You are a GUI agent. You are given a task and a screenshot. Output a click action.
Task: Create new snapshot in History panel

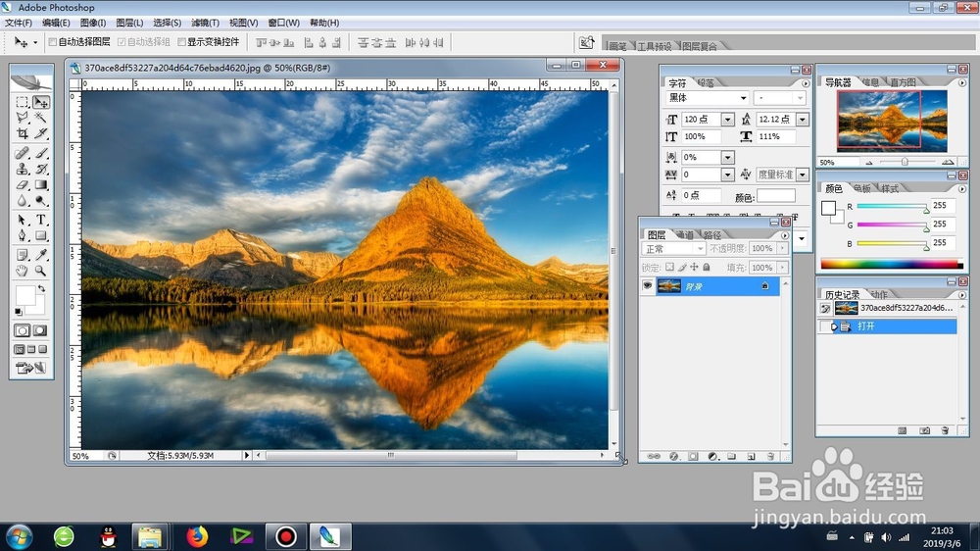click(x=925, y=430)
